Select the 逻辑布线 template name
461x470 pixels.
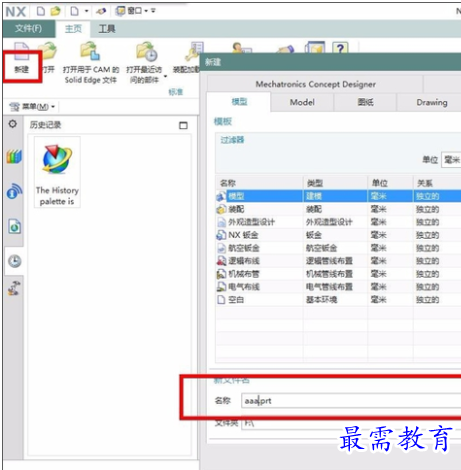[244, 261]
